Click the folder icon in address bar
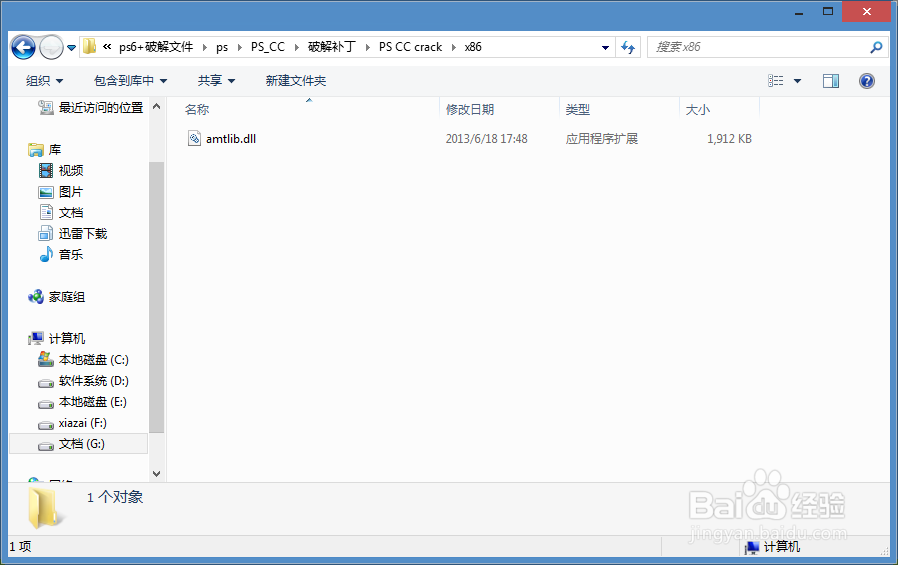Image resolution: width=898 pixels, height=565 pixels. (x=89, y=46)
